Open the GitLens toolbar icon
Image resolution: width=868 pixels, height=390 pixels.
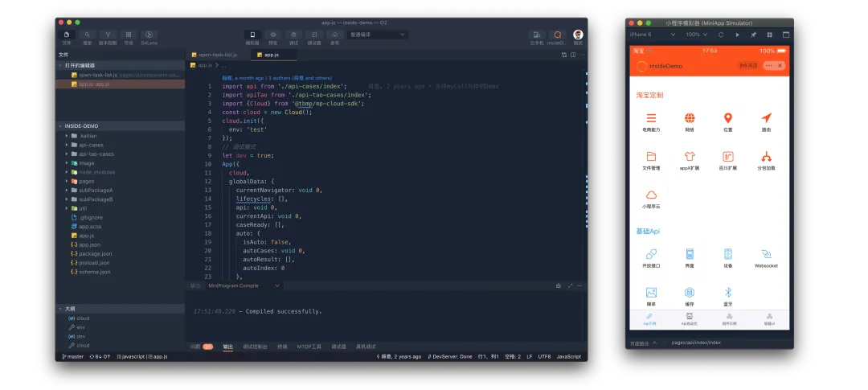(149, 35)
